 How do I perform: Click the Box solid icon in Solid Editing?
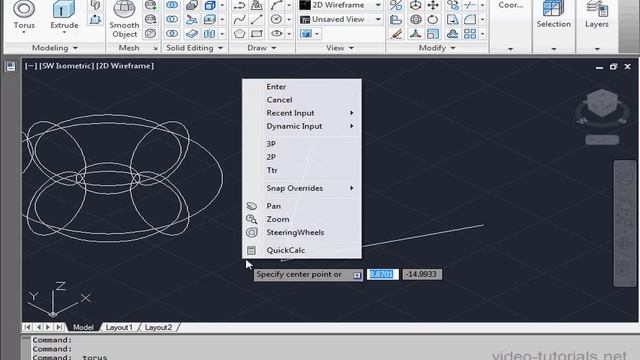pyautogui.click(x=210, y=5)
